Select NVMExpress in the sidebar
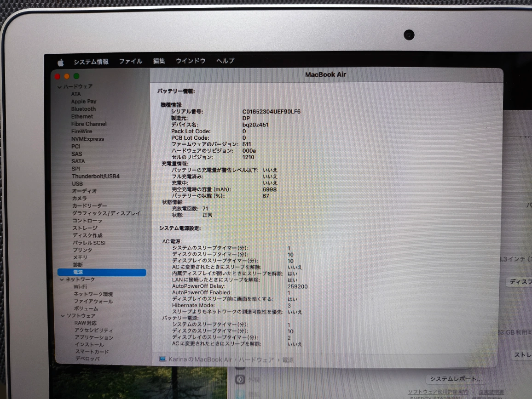 coord(87,139)
